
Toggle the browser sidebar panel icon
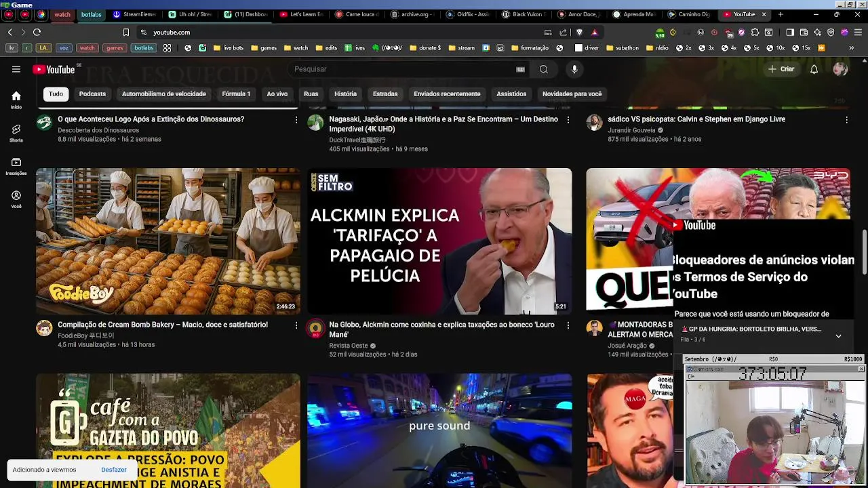point(790,32)
